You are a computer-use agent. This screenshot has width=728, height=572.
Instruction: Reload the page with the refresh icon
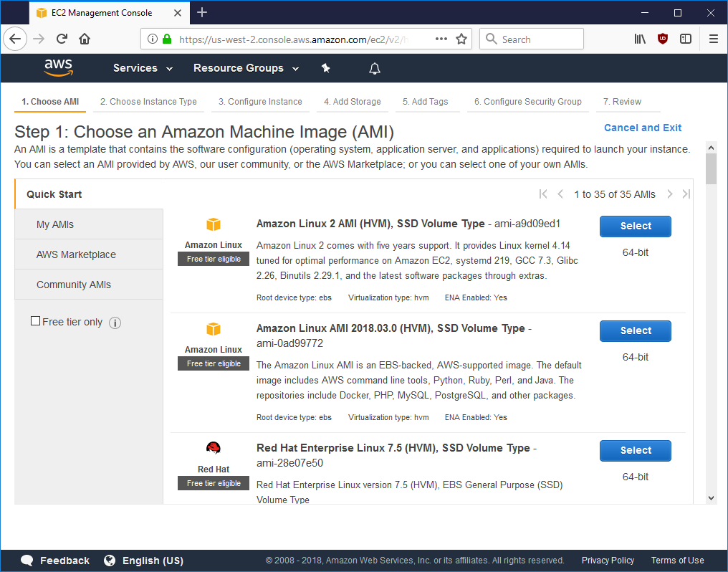[62, 39]
